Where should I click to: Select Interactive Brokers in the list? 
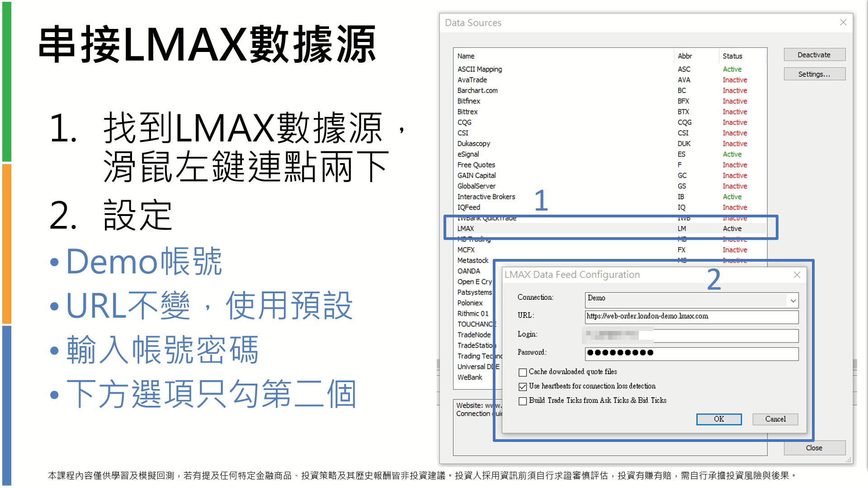(x=486, y=197)
